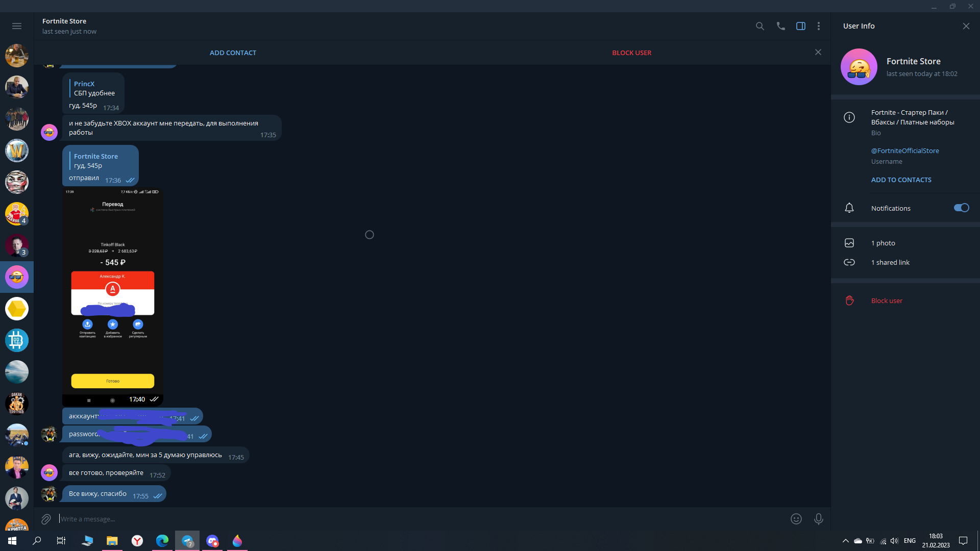Click the bio info circle icon
The image size is (980, 551).
point(849,117)
